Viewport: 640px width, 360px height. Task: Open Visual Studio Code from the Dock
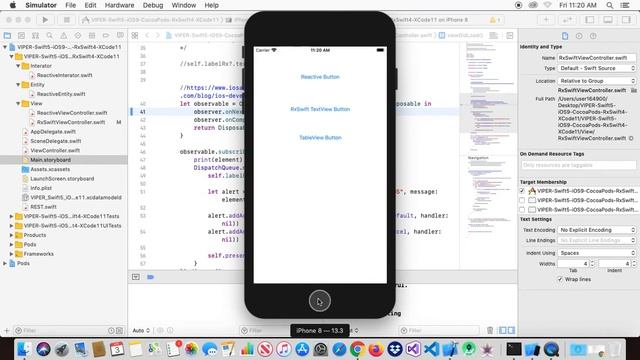(431, 349)
